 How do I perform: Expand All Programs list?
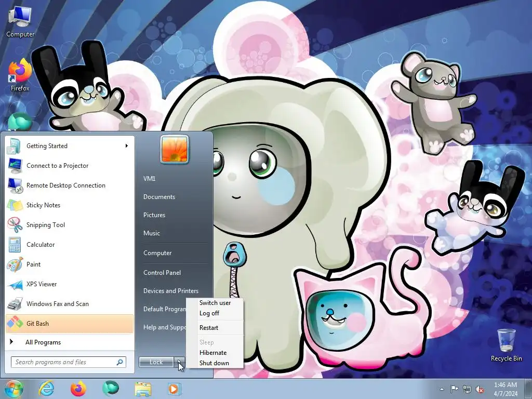pyautogui.click(x=70, y=342)
